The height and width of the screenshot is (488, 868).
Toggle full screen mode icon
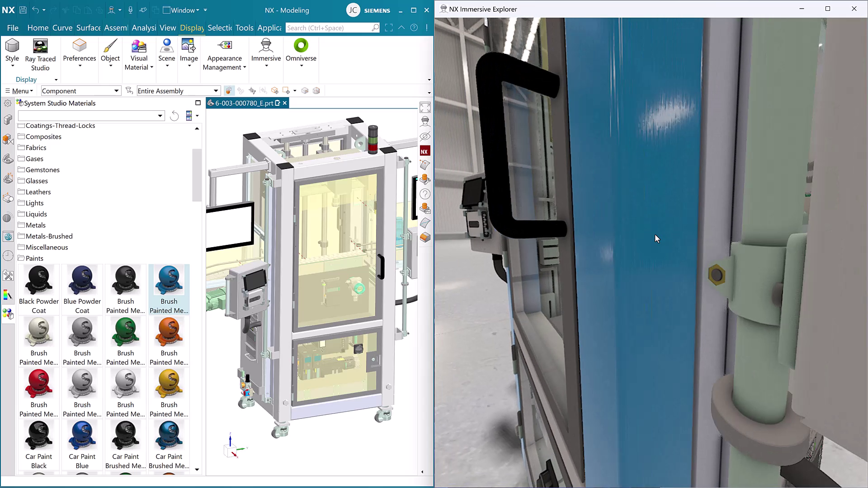point(388,28)
